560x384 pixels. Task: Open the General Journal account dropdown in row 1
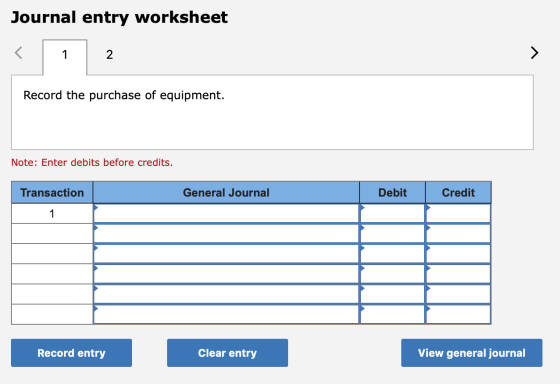tap(226, 214)
